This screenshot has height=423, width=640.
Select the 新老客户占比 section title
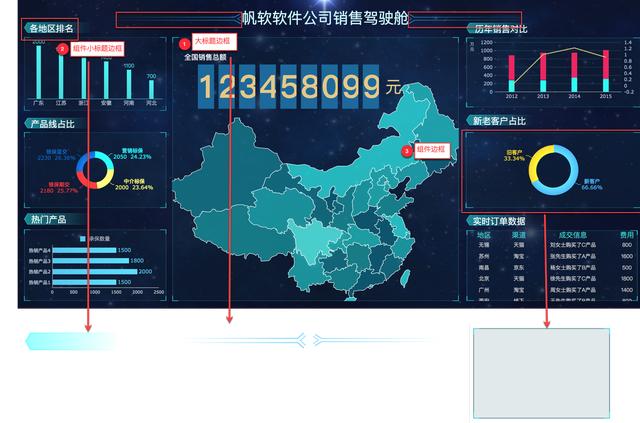pyautogui.click(x=499, y=121)
